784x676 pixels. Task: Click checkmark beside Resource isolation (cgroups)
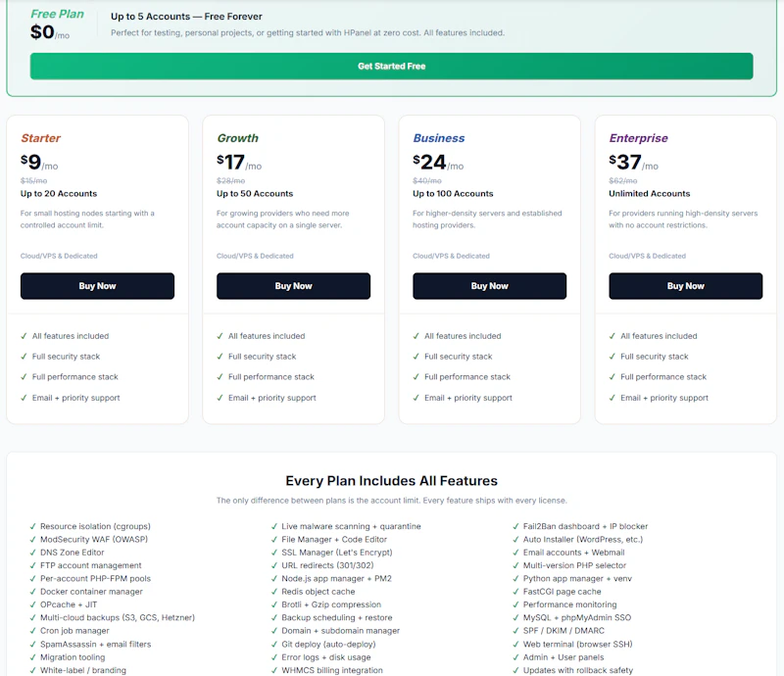(x=33, y=526)
